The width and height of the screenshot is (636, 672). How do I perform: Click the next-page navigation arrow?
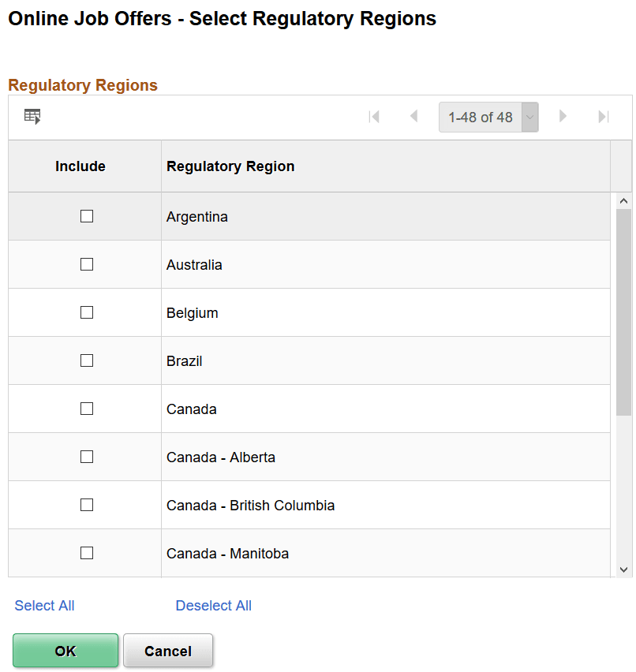point(563,116)
